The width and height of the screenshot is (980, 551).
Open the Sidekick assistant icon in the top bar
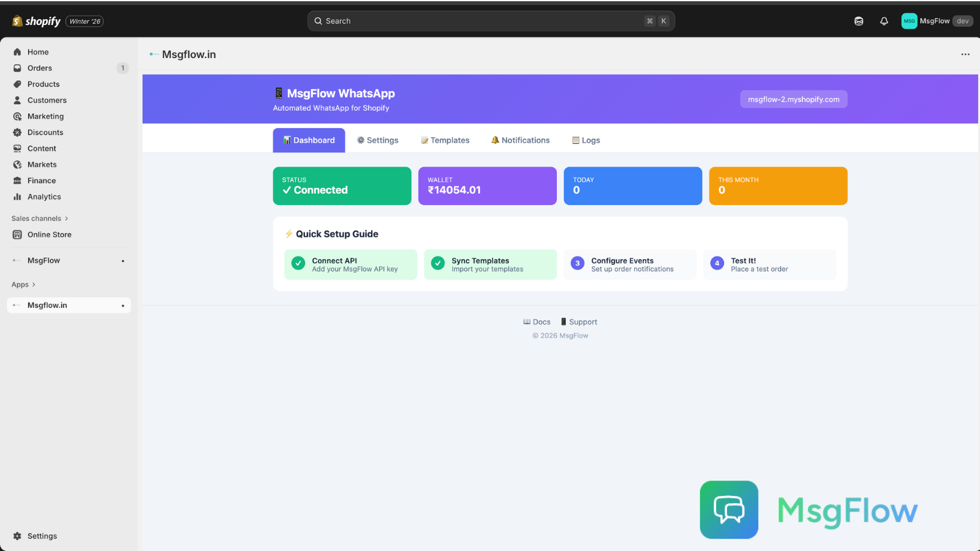[859, 21]
